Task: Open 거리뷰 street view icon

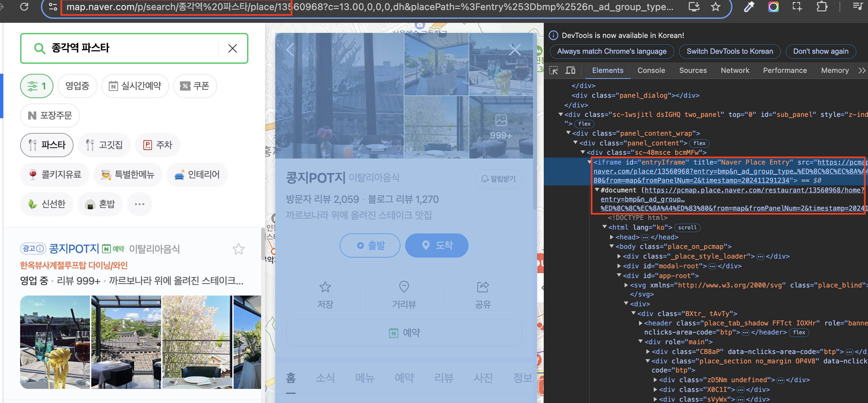Action: click(x=404, y=287)
